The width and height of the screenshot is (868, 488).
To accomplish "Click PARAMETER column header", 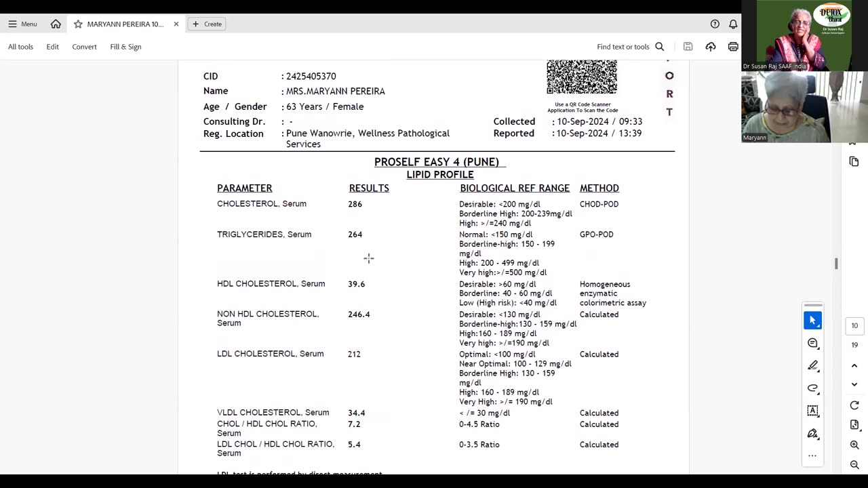I will (245, 188).
